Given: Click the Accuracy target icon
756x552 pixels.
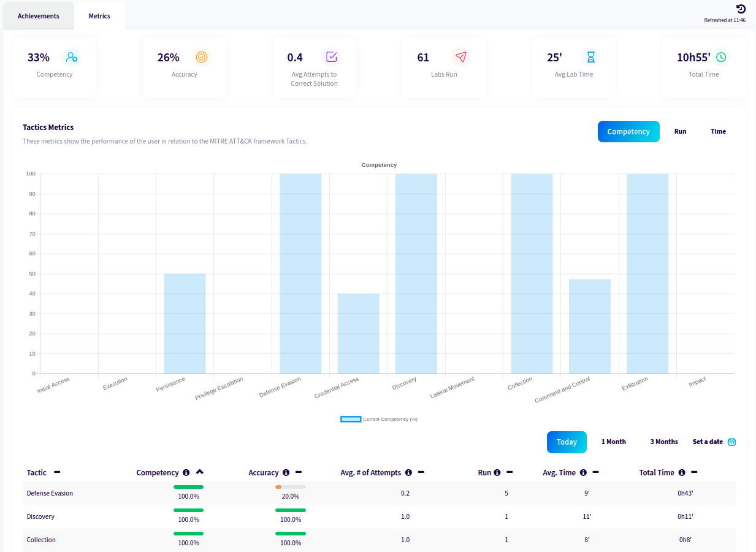Looking at the screenshot, I should tap(202, 56).
